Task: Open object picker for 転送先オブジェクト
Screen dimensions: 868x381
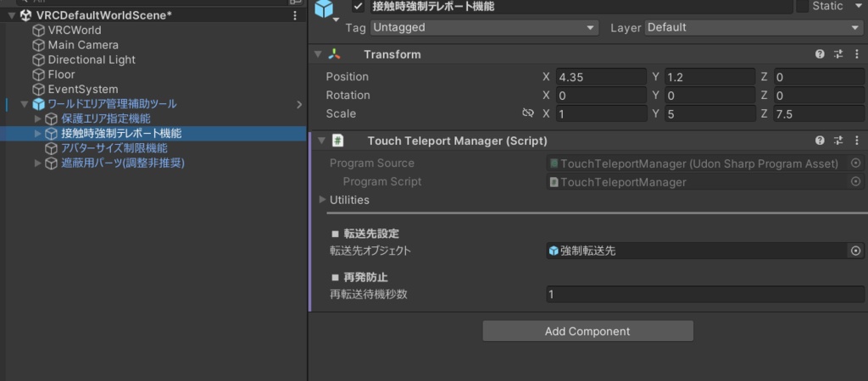Action: coord(856,251)
